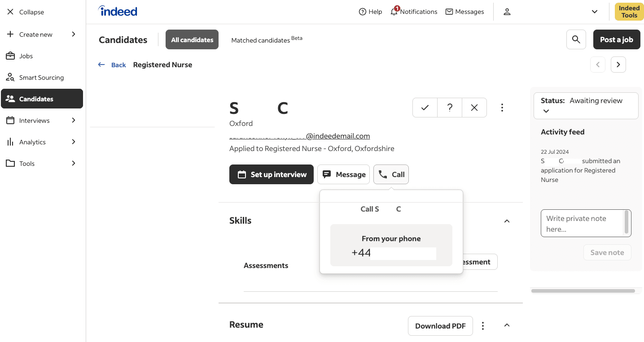Open the user account profile icon
The height and width of the screenshot is (342, 644).
[x=507, y=12]
